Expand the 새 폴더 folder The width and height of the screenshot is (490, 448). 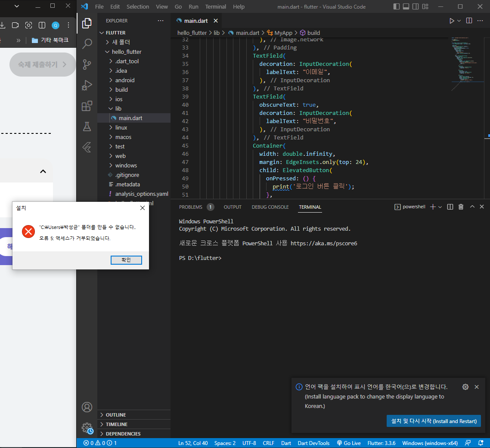134,42
